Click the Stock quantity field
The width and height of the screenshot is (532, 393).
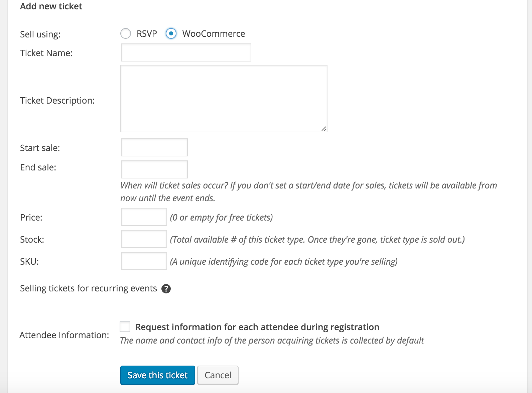pos(144,239)
